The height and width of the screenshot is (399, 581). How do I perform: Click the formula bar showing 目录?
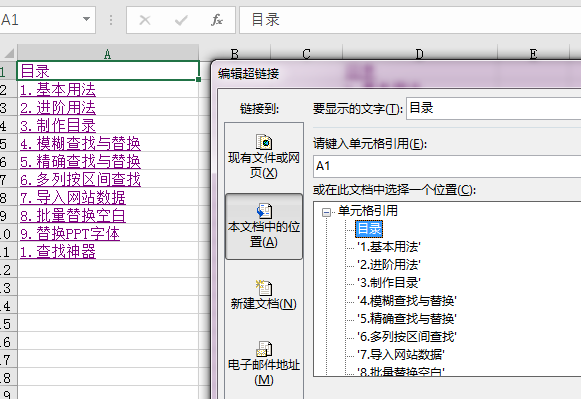[410, 20]
